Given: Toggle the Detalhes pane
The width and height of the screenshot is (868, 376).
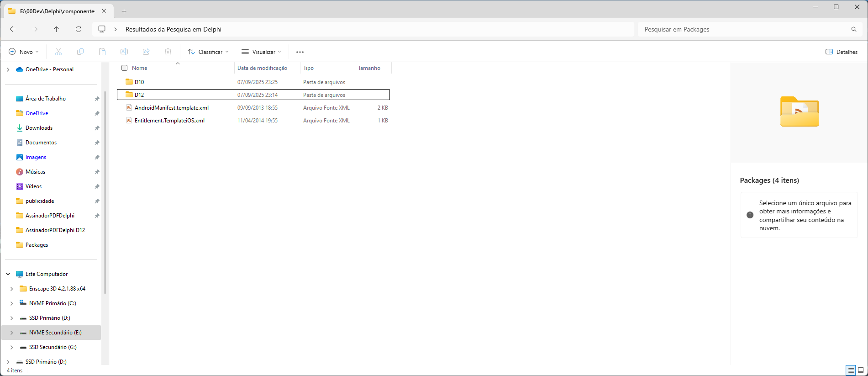Looking at the screenshot, I should click(x=842, y=52).
